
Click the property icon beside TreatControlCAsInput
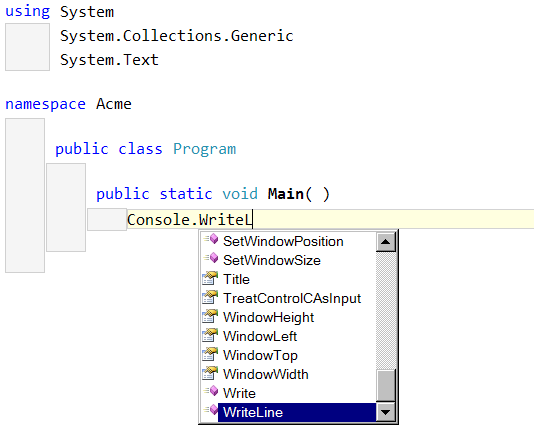pyautogui.click(x=210, y=297)
